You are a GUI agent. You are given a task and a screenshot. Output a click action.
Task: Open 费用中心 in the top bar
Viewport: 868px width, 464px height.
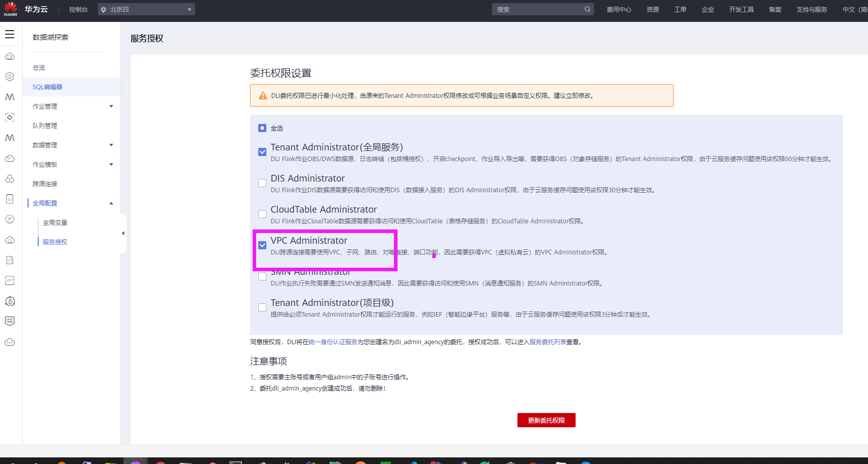[x=619, y=10]
